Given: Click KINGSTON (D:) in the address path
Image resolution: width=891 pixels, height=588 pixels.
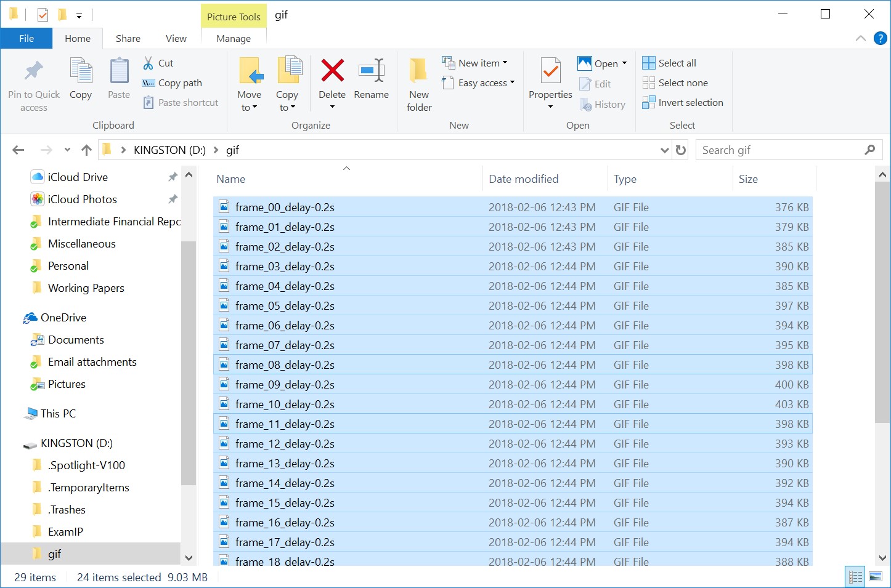Looking at the screenshot, I should (x=169, y=150).
